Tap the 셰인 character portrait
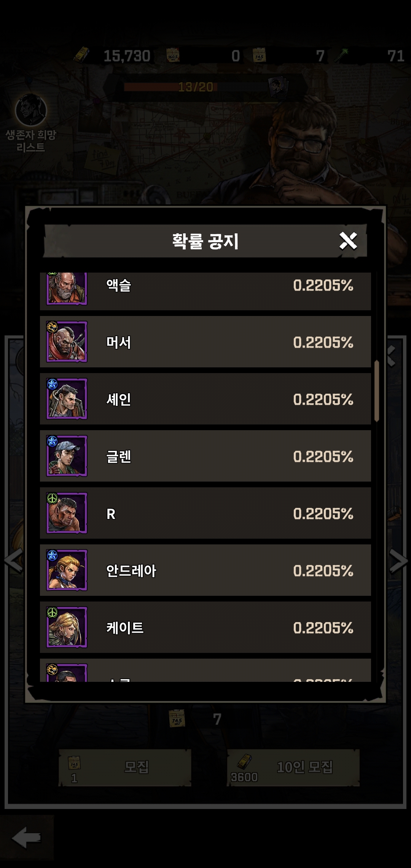This screenshot has width=411, height=868. tap(67, 399)
